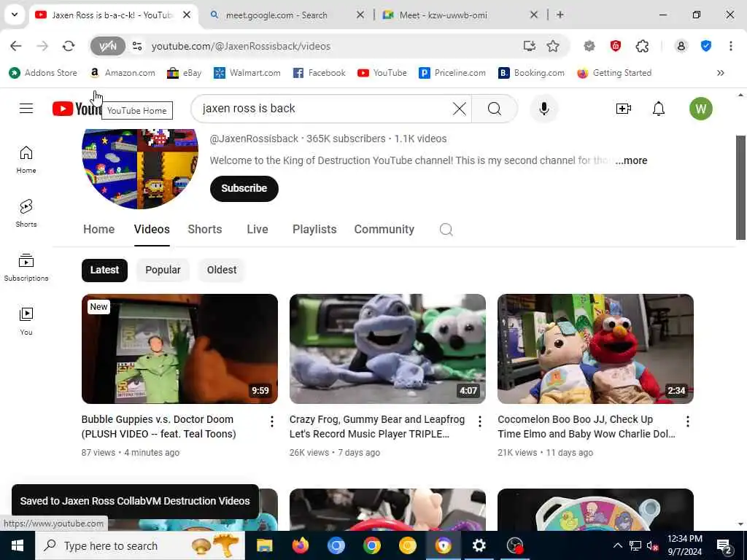Open the Walmart.com bookmark
The height and width of the screenshot is (560, 747).
pyautogui.click(x=247, y=73)
